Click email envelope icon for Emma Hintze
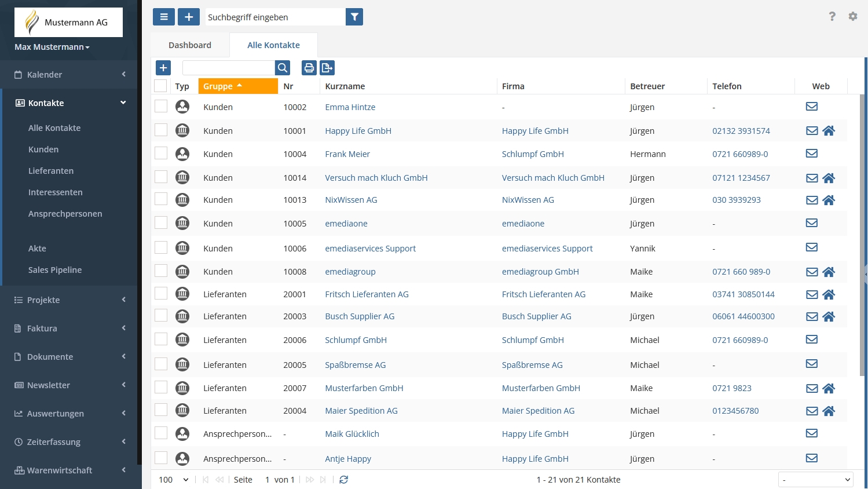The width and height of the screenshot is (868, 489). [812, 107]
